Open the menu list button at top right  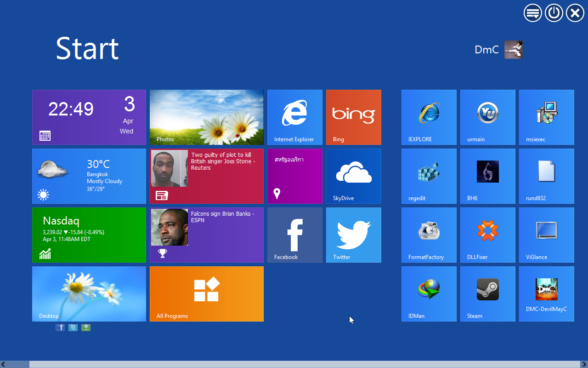pos(533,13)
